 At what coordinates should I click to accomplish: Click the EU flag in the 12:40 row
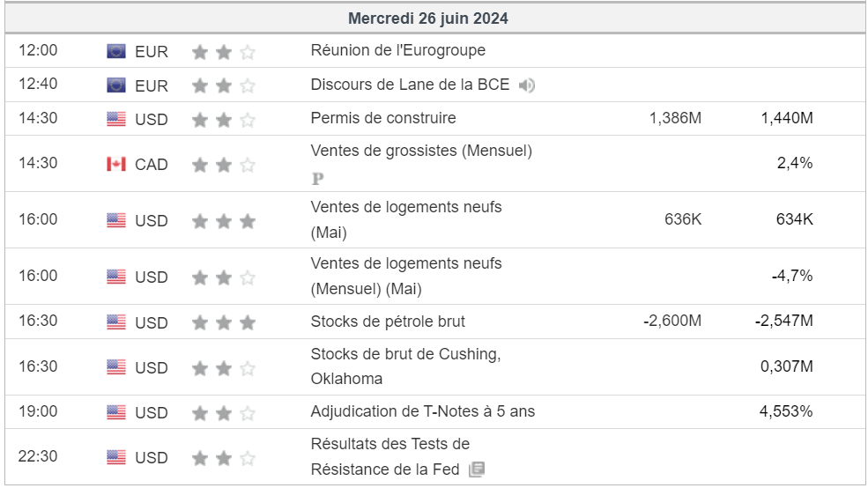tap(116, 85)
